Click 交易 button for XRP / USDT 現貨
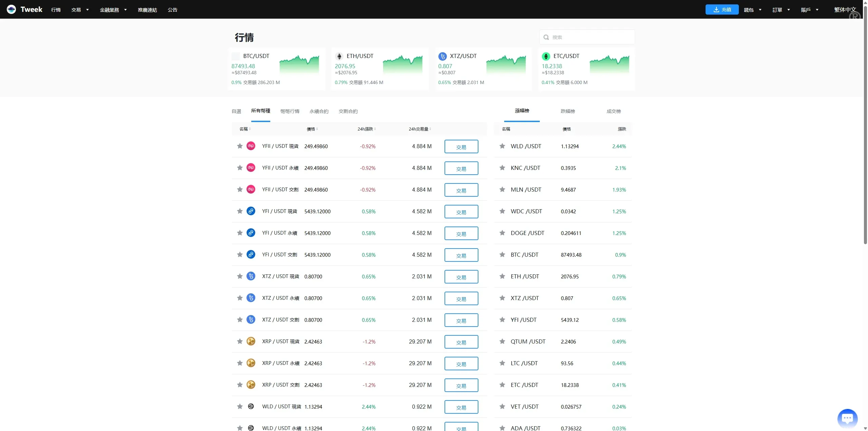Viewport: 868px width, 431px height. click(461, 342)
